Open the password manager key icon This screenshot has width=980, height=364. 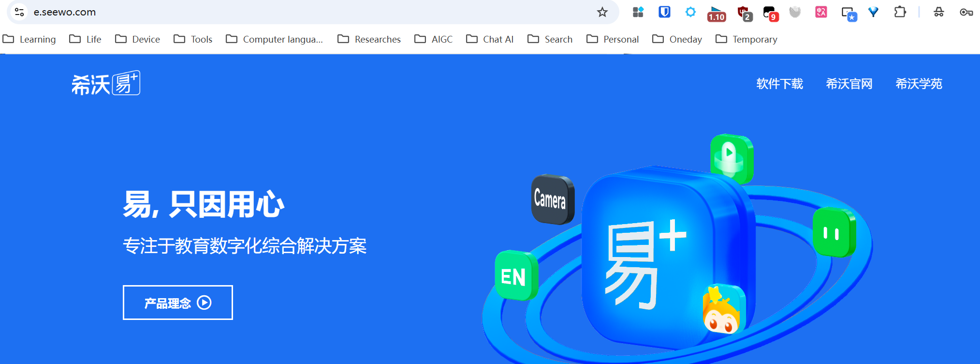tap(966, 12)
